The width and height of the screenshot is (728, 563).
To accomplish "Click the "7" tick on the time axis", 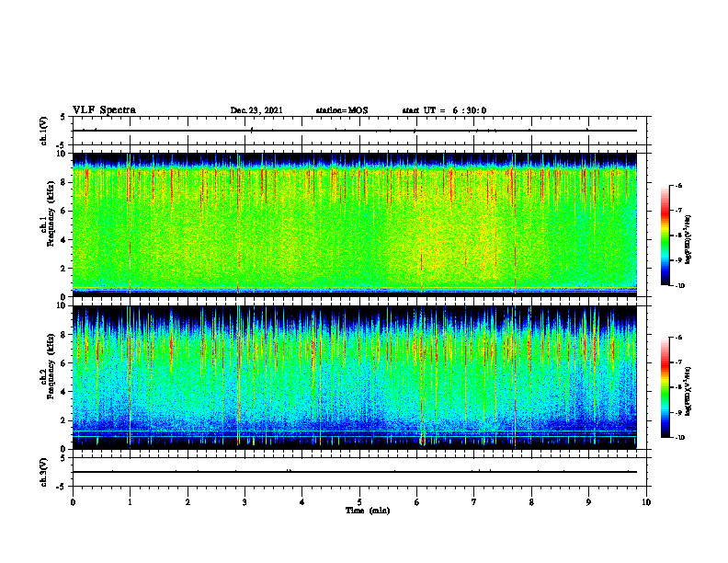I will coord(474,502).
